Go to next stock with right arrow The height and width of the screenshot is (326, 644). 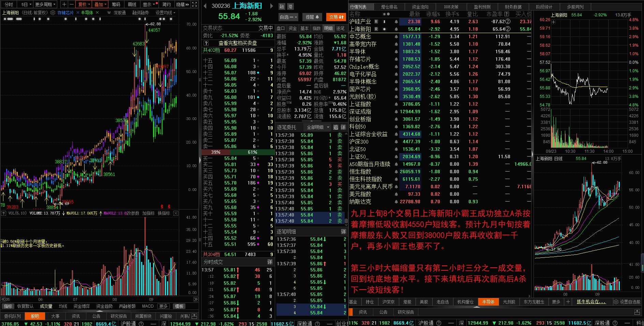pos(272,6)
